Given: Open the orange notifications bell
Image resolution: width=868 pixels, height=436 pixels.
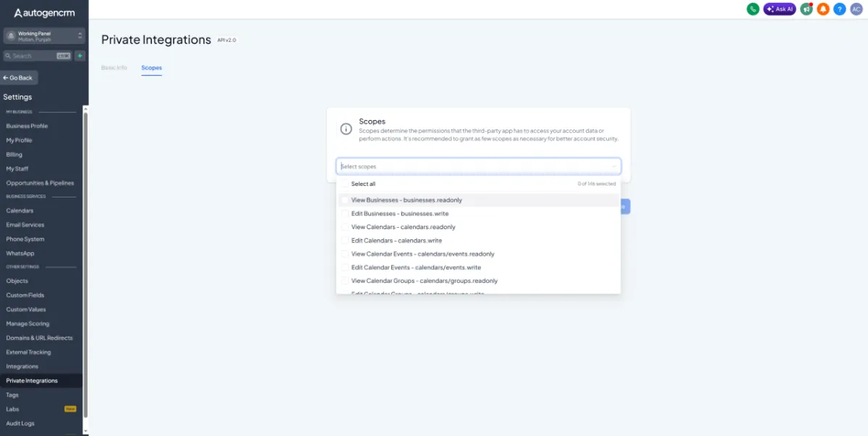Looking at the screenshot, I should pos(822,9).
